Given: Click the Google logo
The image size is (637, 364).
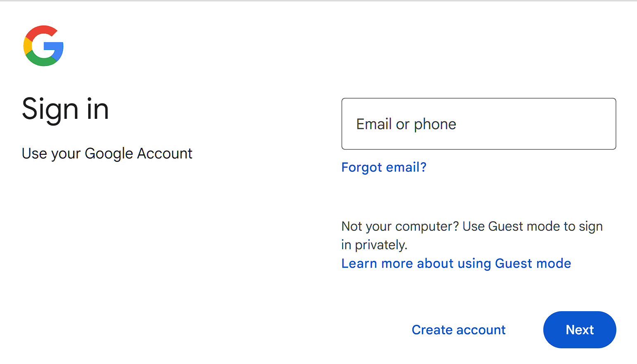Looking at the screenshot, I should tap(43, 46).
